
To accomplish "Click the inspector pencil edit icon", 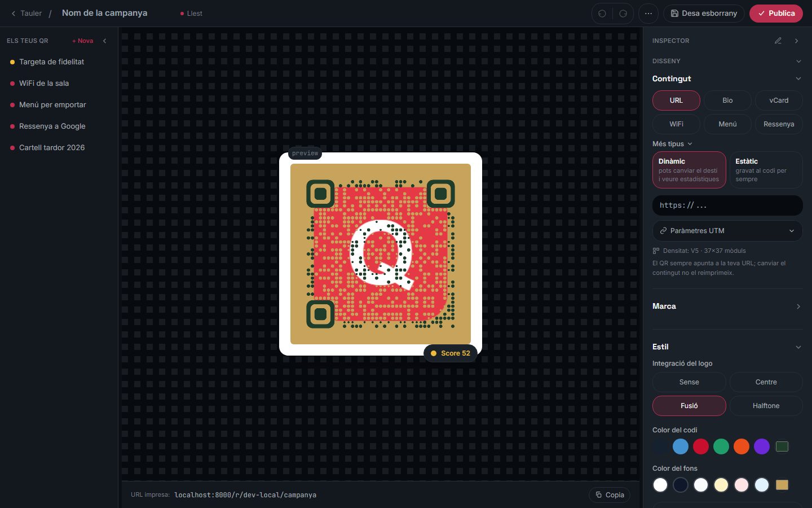I will pos(778,41).
